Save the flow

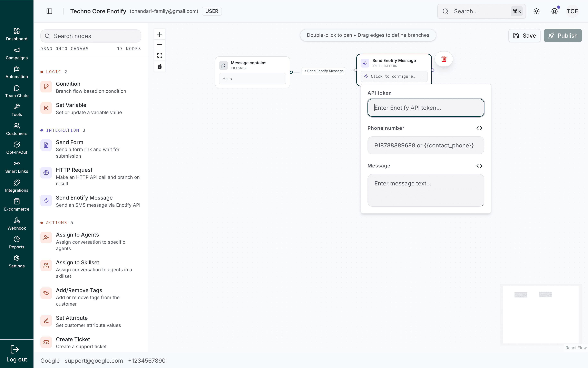tap(524, 36)
